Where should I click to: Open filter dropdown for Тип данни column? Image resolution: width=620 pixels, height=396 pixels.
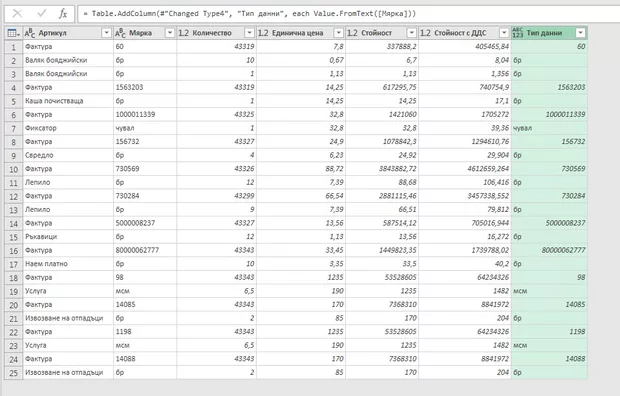(x=580, y=33)
